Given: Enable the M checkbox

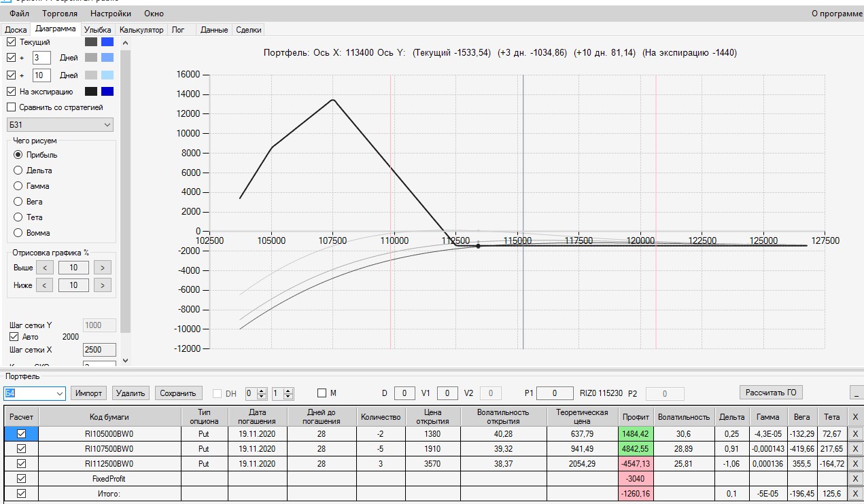Looking at the screenshot, I should [x=322, y=393].
